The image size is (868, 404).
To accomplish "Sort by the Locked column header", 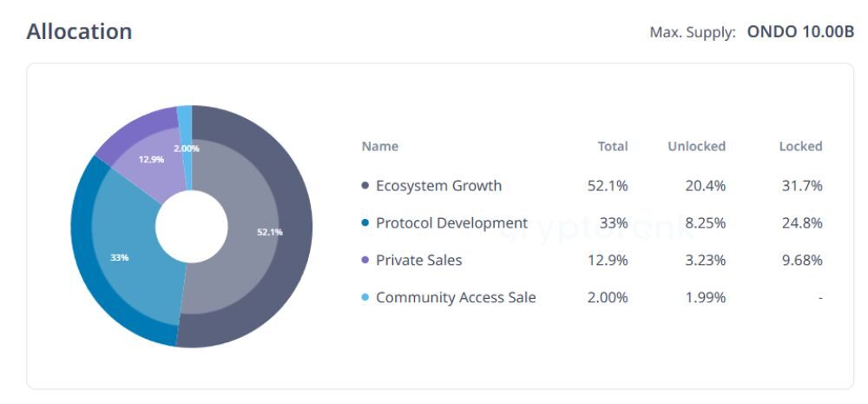I will pos(800,146).
